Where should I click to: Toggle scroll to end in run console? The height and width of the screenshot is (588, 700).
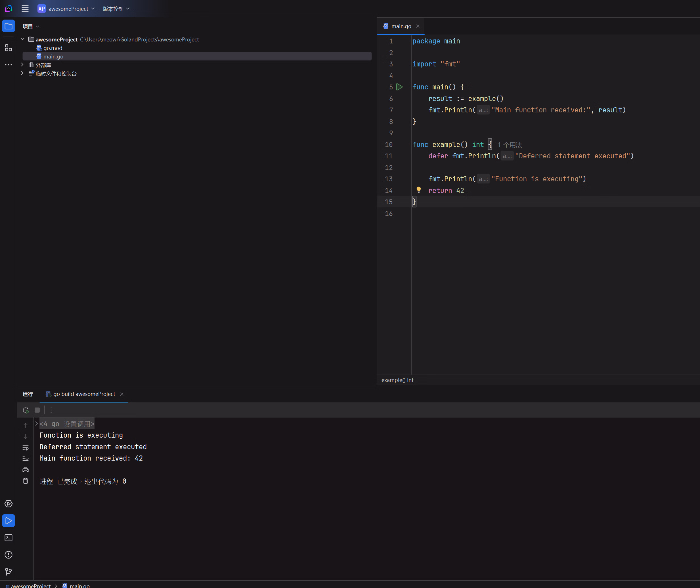25,459
